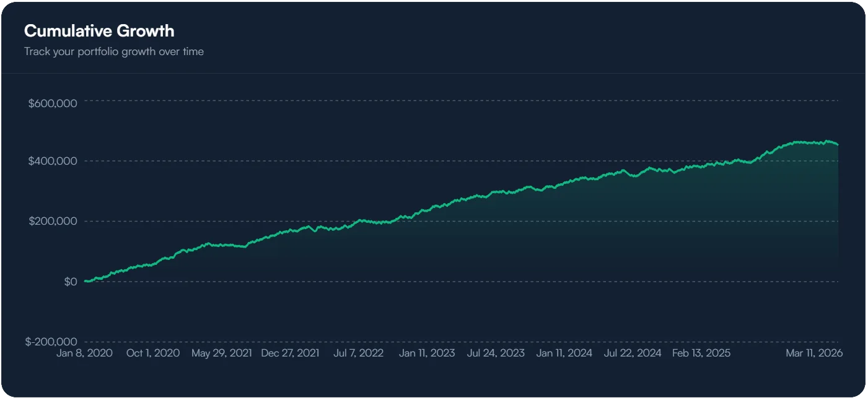Click the Mar 11, 2026 date label

[814, 353]
